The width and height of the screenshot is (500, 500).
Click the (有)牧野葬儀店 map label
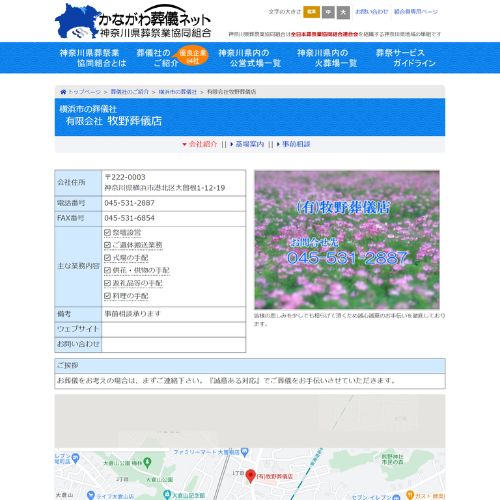[274, 476]
